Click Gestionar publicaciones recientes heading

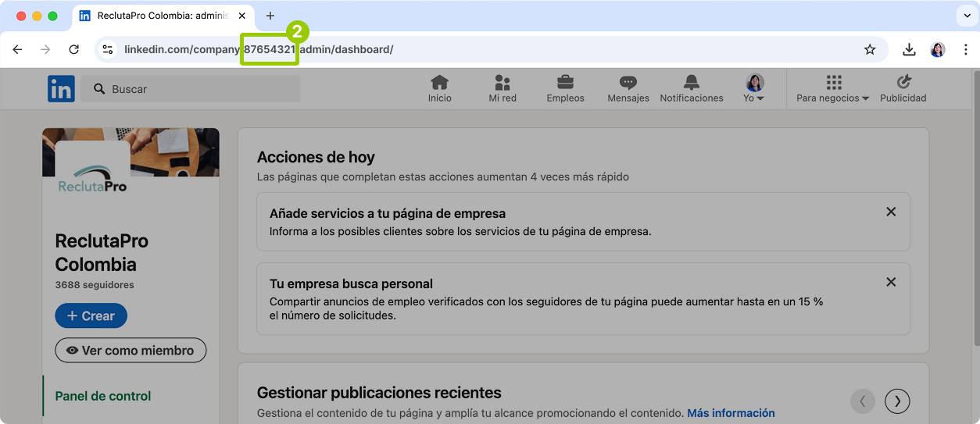point(379,393)
